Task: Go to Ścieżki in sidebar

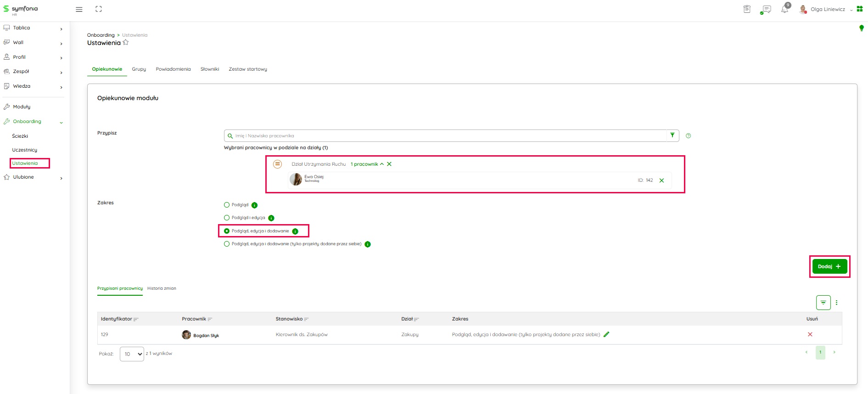Action: click(x=20, y=136)
